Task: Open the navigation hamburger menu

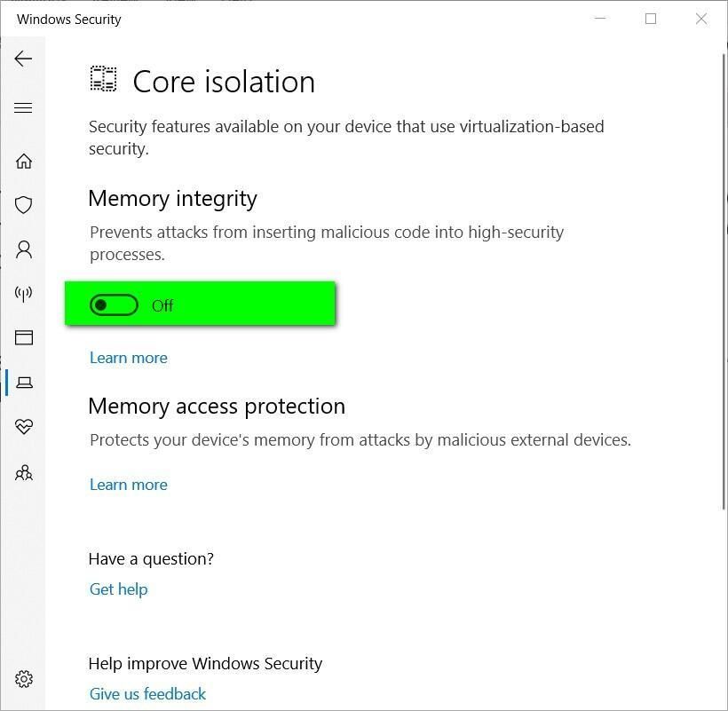Action: [23, 107]
